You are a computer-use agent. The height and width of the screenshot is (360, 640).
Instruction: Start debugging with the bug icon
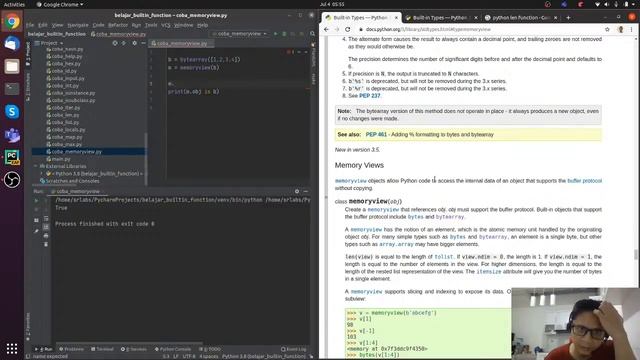pos(284,34)
